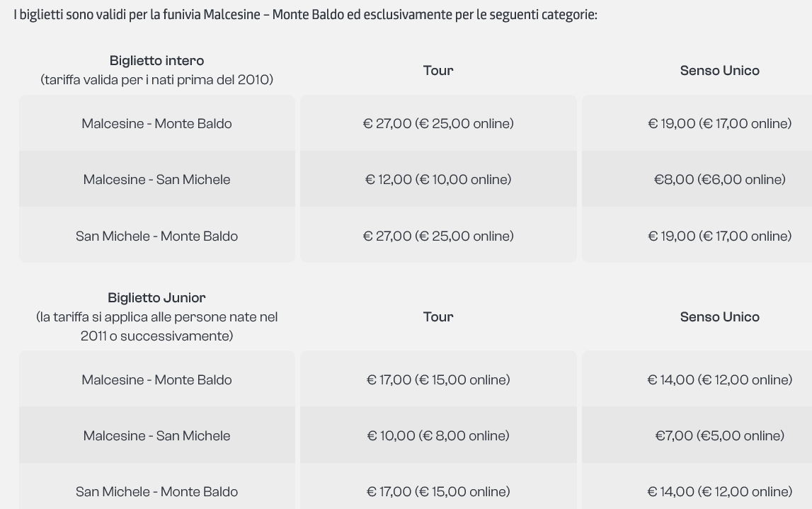Click Junior Tour price for Malcesine - Monte Baldo

(438, 379)
